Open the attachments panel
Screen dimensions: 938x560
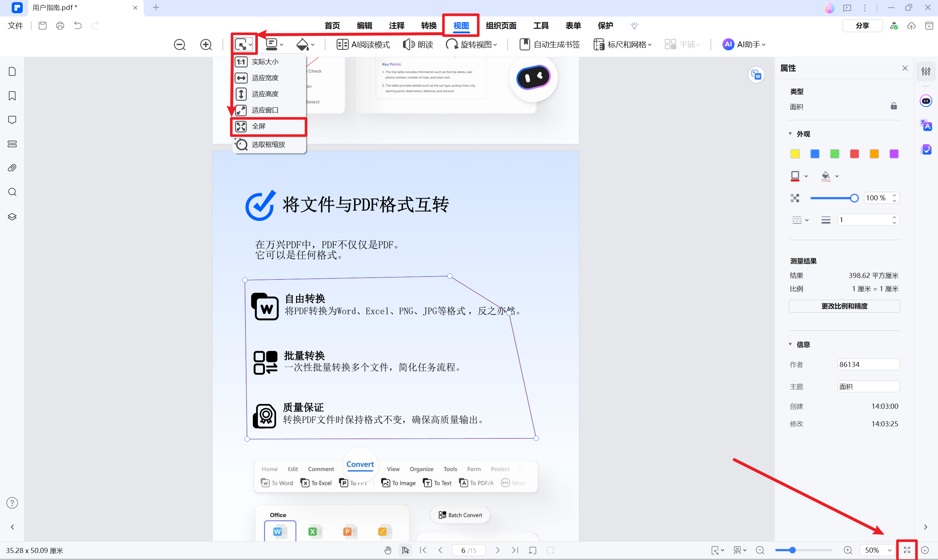point(12,167)
